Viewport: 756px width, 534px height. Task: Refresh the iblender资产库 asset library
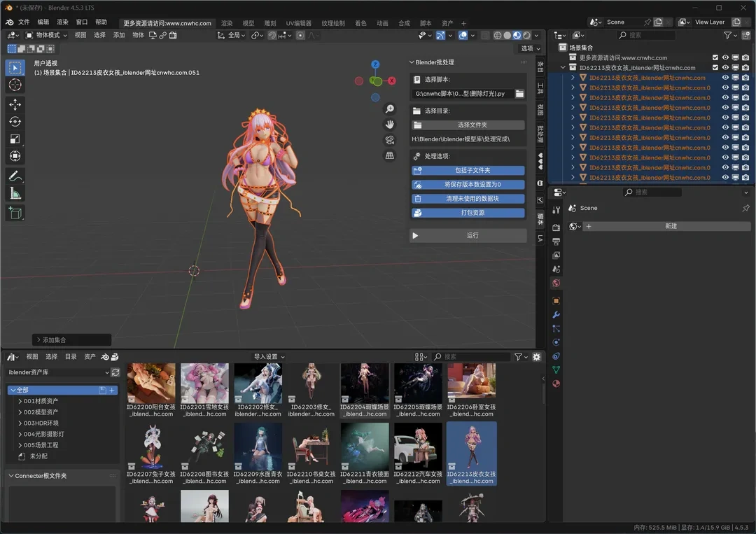(x=115, y=372)
